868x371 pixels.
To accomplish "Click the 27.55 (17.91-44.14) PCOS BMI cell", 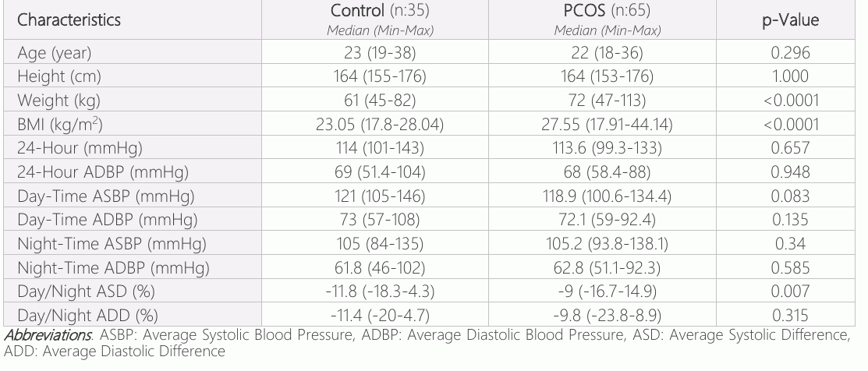I will (x=607, y=125).
